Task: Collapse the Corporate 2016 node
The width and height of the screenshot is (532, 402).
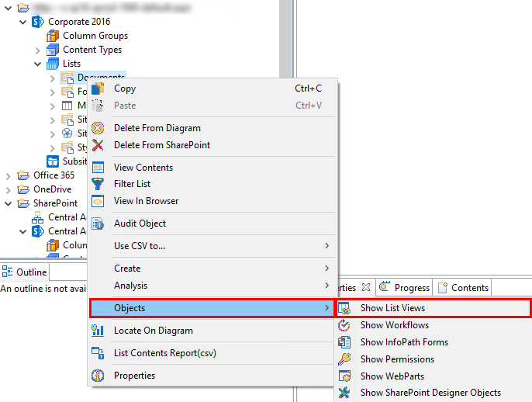Action: click(23, 22)
